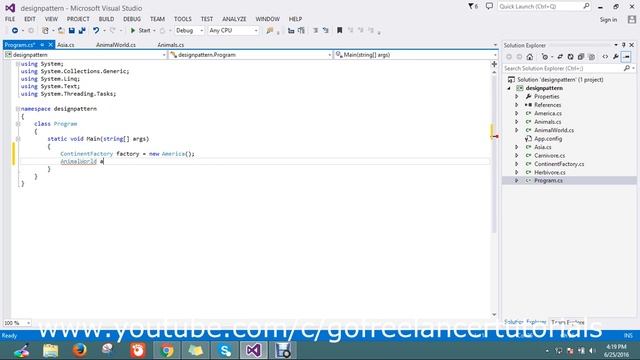Viewport: 640px width, 360px height.
Task: Click the New Project toolbar icon
Action: pyautogui.click(x=45, y=31)
